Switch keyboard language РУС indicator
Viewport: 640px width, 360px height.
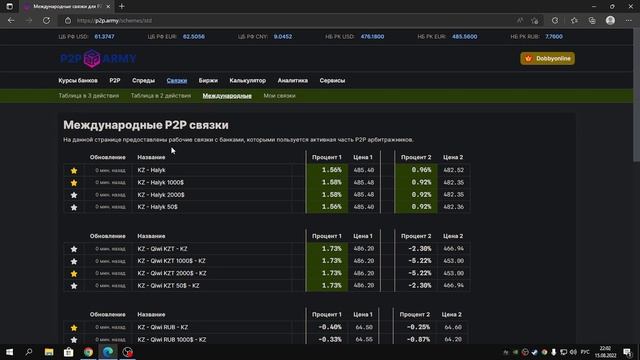tap(585, 352)
